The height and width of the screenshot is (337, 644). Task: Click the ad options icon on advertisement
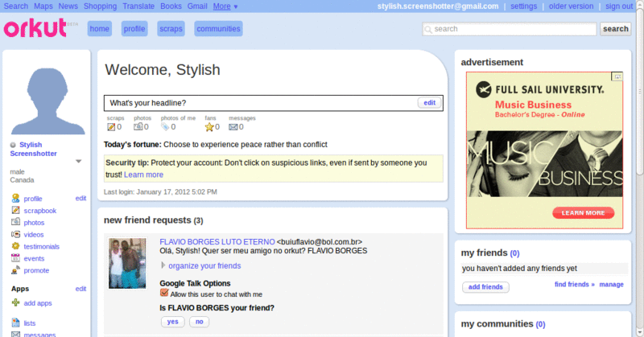point(617,76)
